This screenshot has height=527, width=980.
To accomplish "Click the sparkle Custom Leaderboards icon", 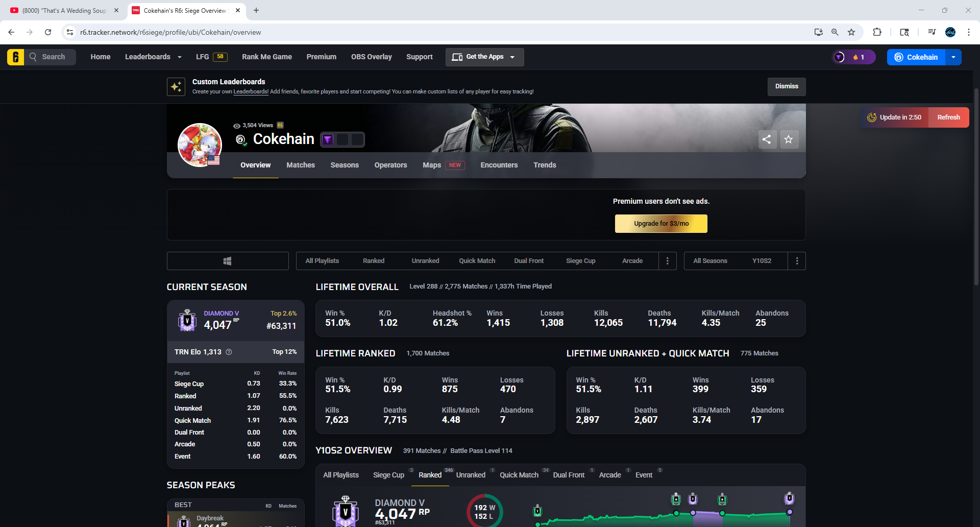I will [x=176, y=86].
